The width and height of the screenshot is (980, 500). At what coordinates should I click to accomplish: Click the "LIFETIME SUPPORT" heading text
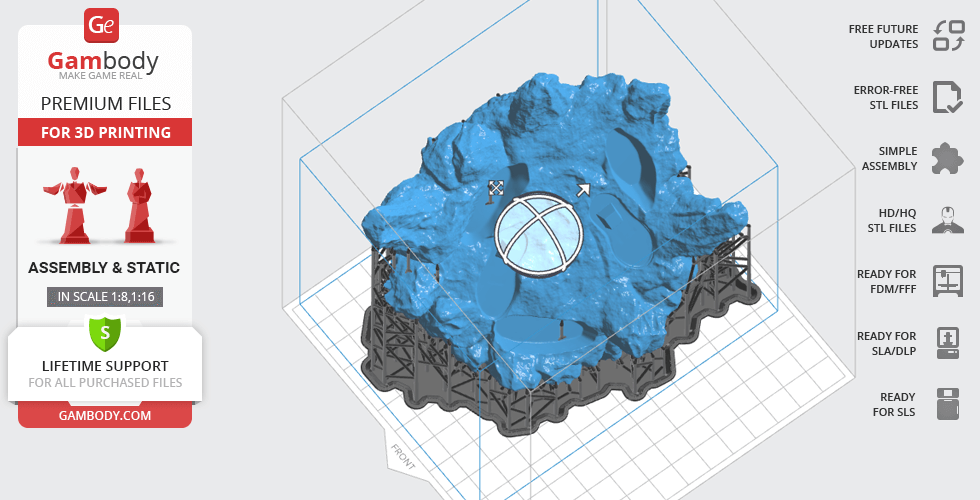point(105,365)
